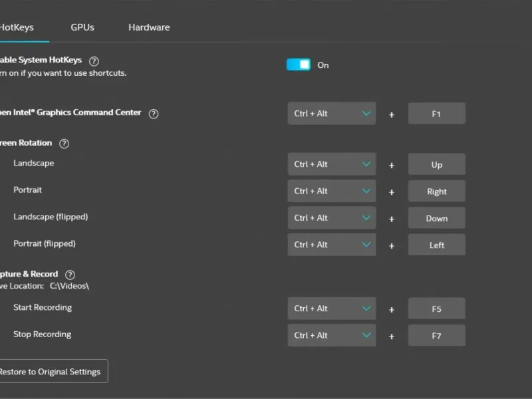Select the Down key field
The height and width of the screenshot is (399, 532).
point(436,218)
